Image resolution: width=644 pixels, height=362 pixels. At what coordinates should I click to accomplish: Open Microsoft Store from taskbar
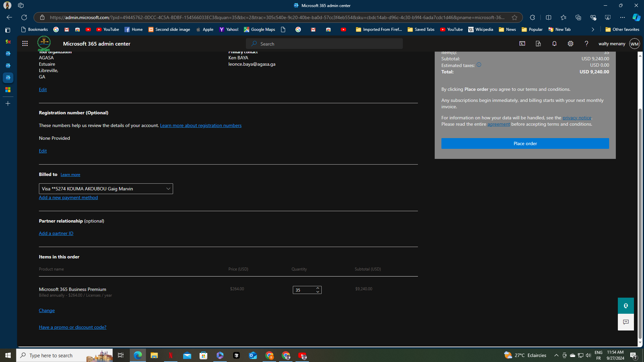click(x=203, y=355)
